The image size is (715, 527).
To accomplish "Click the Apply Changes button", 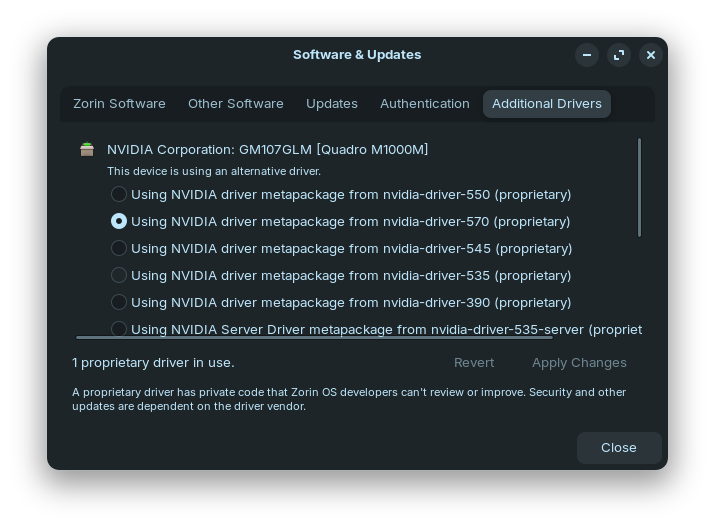I will (579, 363).
